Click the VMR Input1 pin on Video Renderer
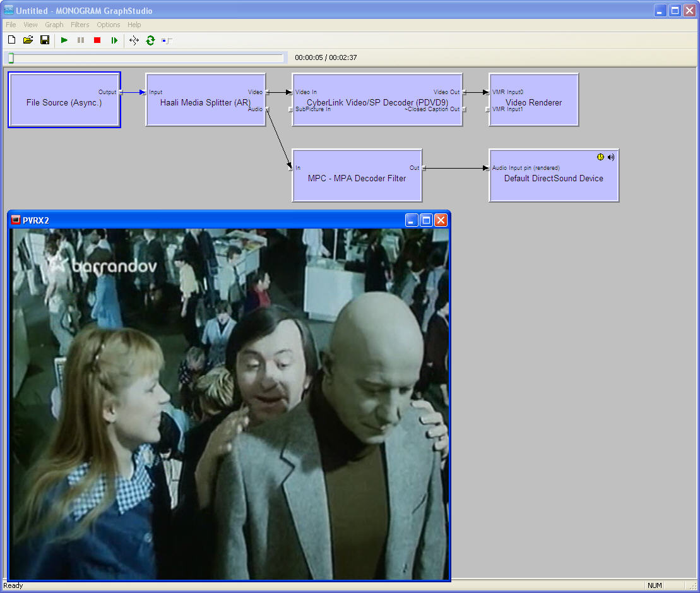The image size is (700, 593). tap(487, 109)
